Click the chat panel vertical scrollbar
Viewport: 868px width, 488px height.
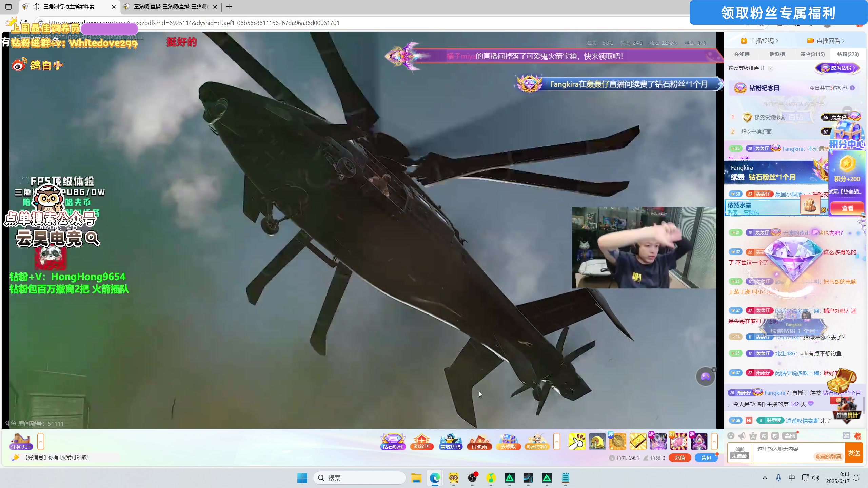tap(864, 405)
